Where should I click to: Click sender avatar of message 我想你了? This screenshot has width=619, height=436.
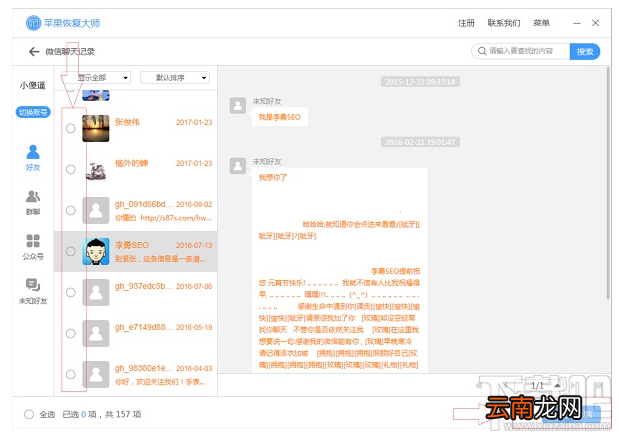click(238, 166)
